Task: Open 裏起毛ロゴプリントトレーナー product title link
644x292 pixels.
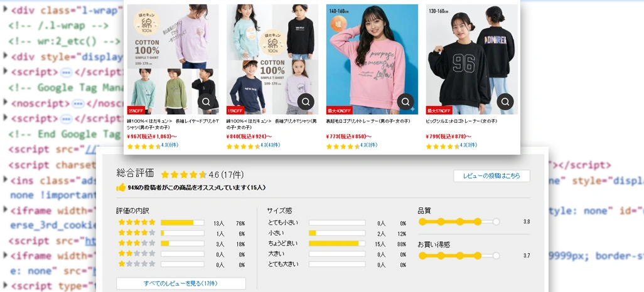Action: click(x=368, y=122)
